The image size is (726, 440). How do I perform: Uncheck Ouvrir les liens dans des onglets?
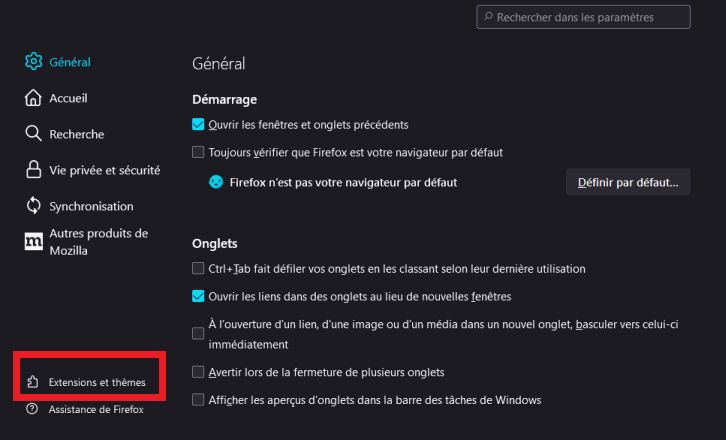click(x=198, y=296)
